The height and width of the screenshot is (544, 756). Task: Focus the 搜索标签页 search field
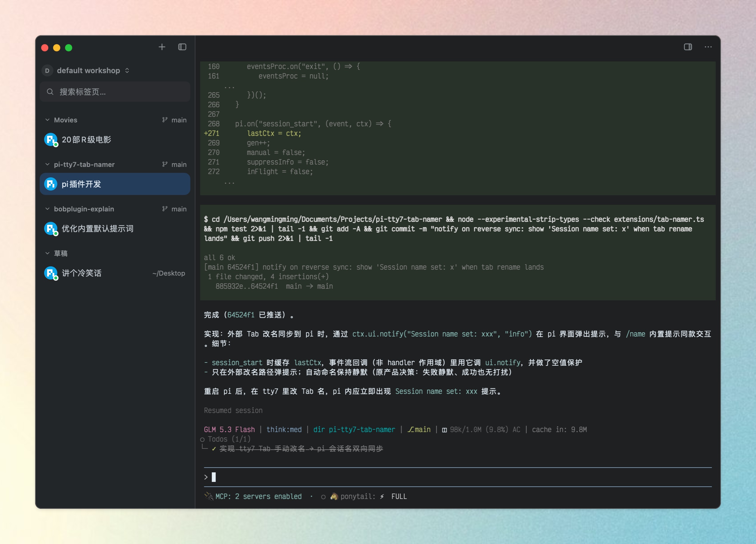click(115, 92)
